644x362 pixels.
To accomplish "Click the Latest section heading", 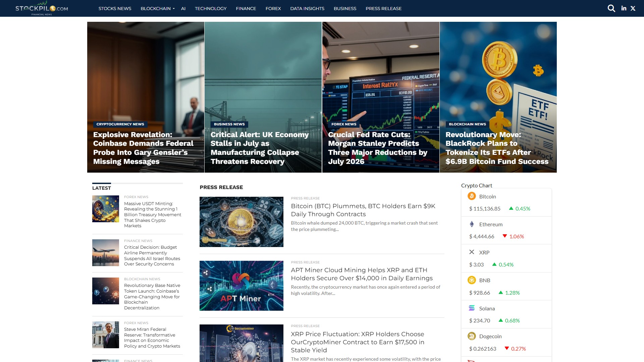I will click(x=102, y=188).
